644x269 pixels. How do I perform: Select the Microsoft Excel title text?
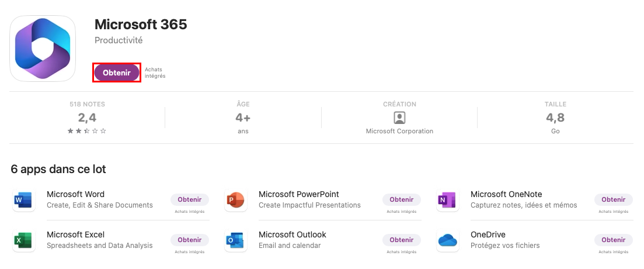coord(75,234)
